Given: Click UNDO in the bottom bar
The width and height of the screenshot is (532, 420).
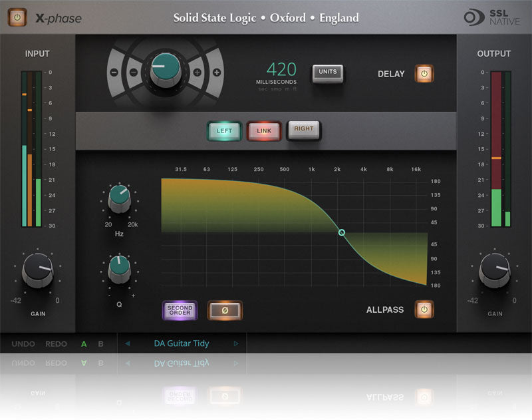Looking at the screenshot, I should [x=23, y=344].
